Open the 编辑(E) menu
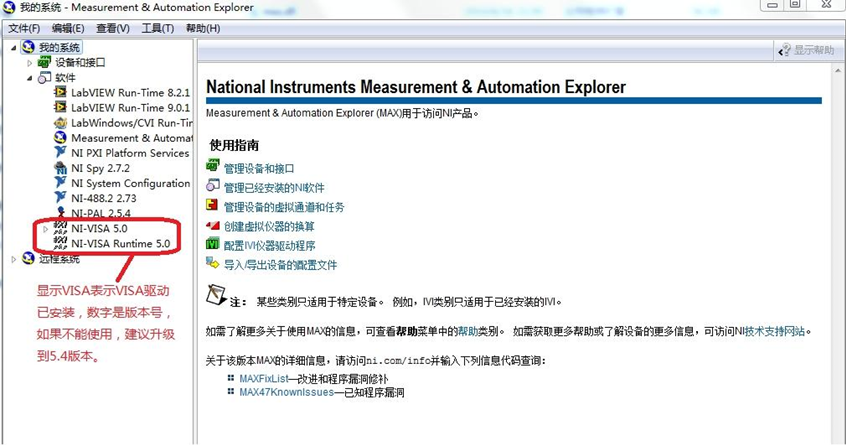The height and width of the screenshot is (445, 846). coord(68,28)
